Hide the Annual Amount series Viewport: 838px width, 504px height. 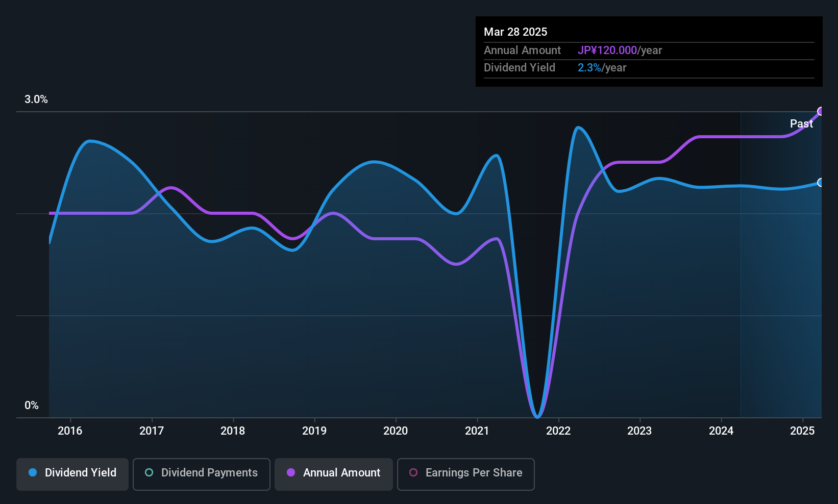pyautogui.click(x=334, y=473)
